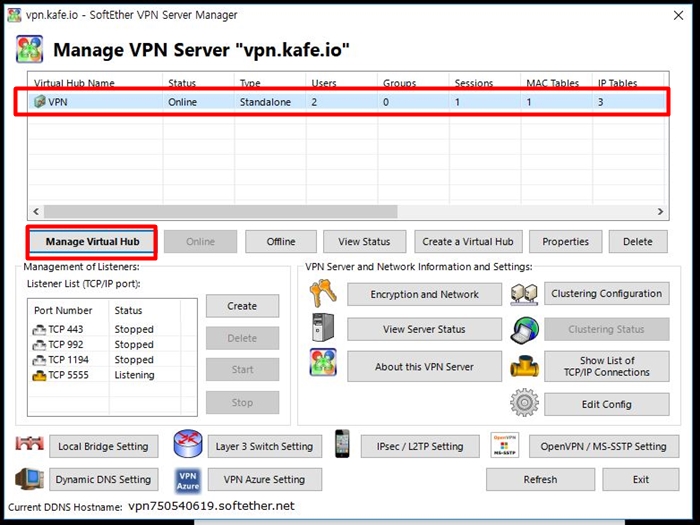Click the View Status button
Screen dimensions: 700x525
tap(364, 242)
